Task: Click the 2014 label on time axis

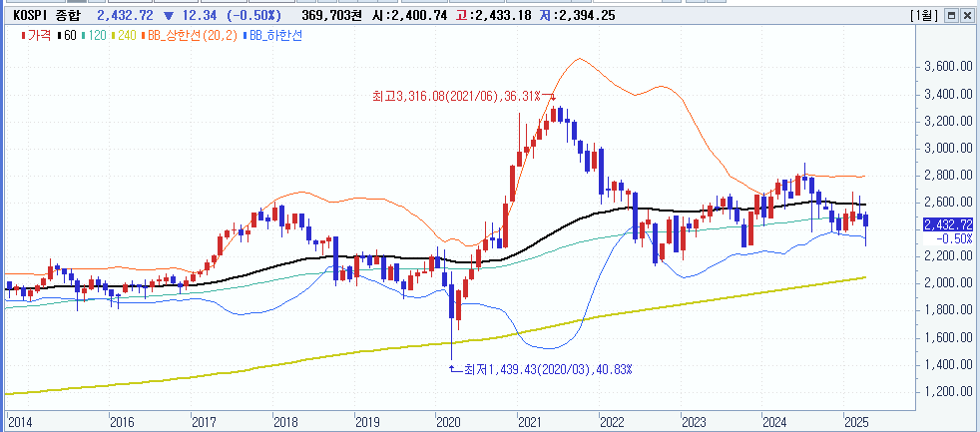Action: pos(20,421)
